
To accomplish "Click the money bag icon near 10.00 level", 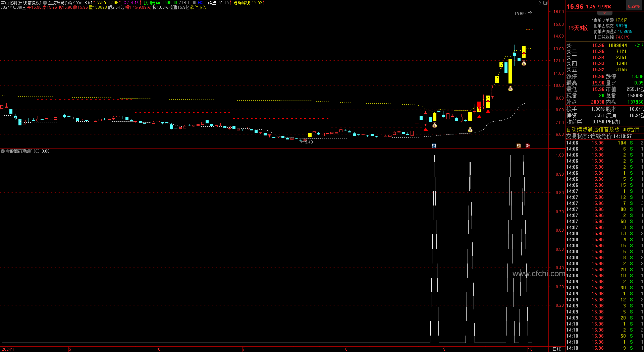I will point(510,89).
